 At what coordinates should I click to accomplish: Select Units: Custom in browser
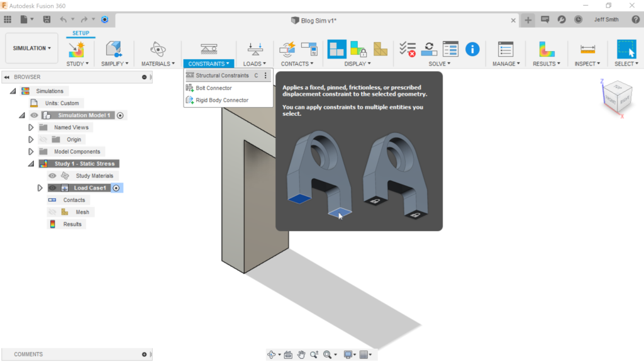tap(62, 103)
